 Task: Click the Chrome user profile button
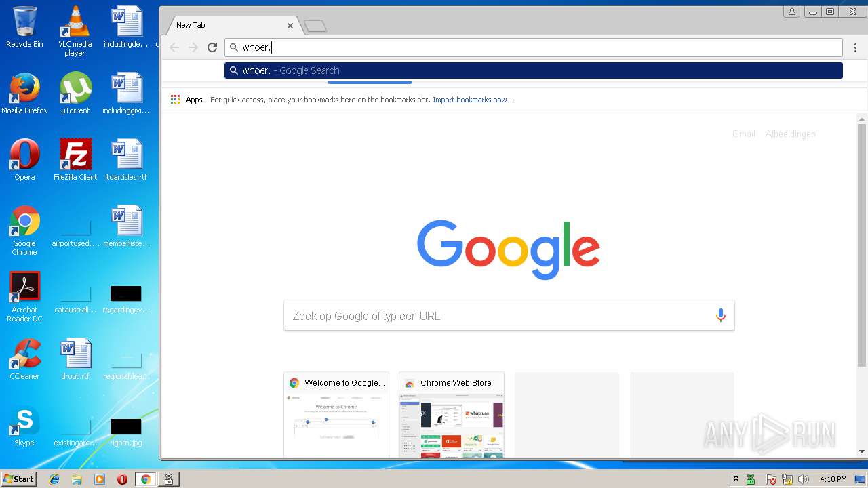[791, 12]
